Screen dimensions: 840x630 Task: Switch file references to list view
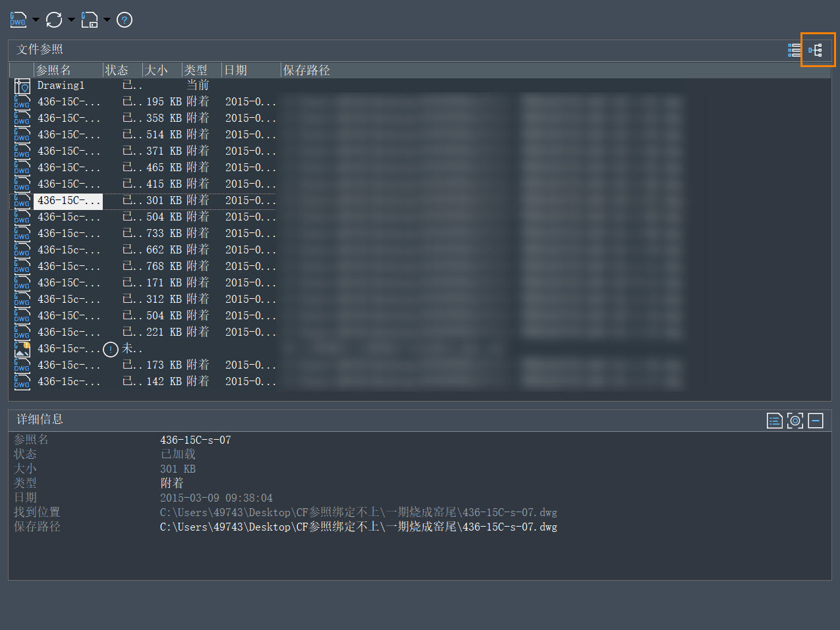click(795, 50)
